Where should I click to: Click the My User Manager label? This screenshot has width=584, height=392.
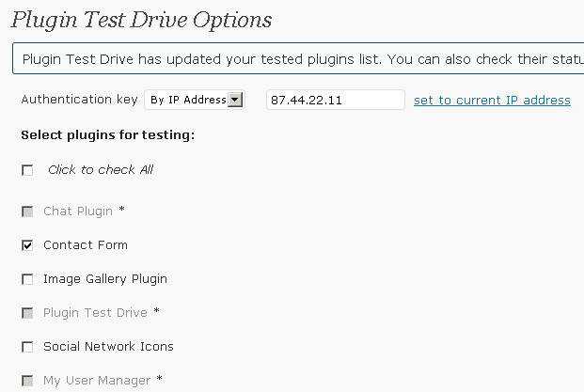coord(97,381)
